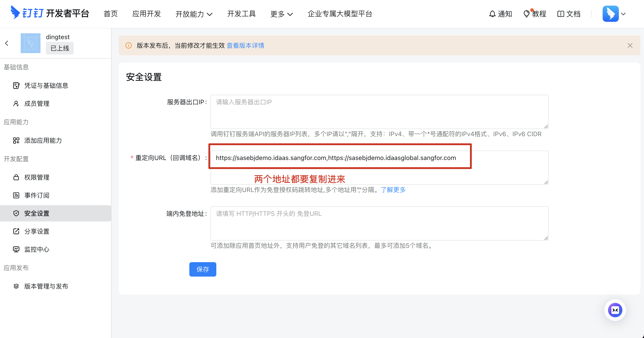Open the 查看版本详情 link

pos(245,45)
